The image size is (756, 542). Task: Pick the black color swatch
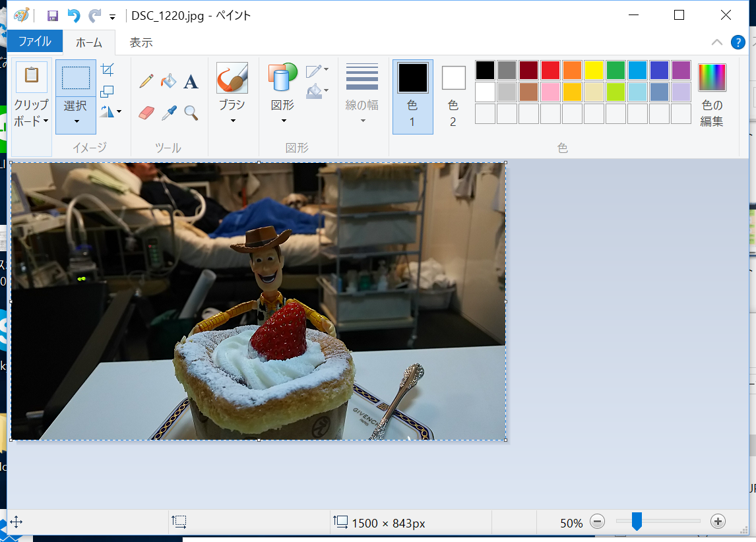point(485,71)
